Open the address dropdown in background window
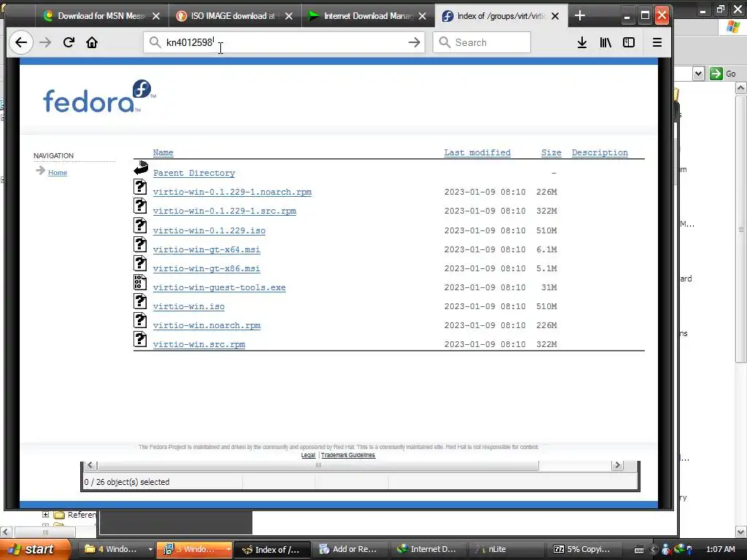Image resolution: width=747 pixels, height=560 pixels. 698,74
